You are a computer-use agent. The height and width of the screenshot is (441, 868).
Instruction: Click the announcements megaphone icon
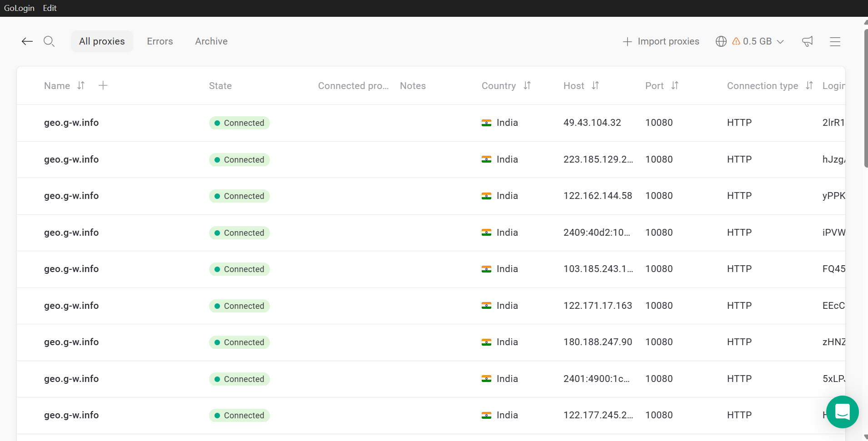(807, 41)
